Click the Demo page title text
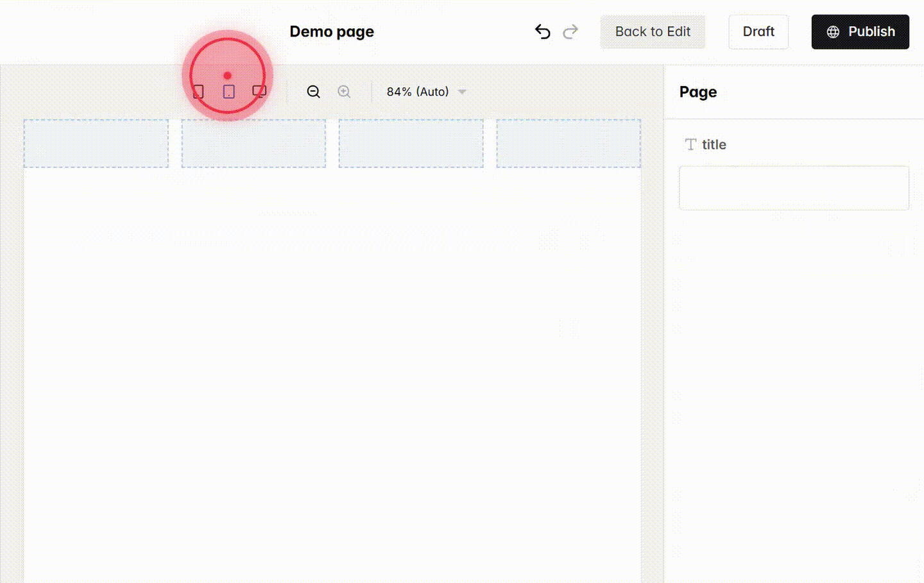Viewport: 924px width, 583px height. coord(332,31)
